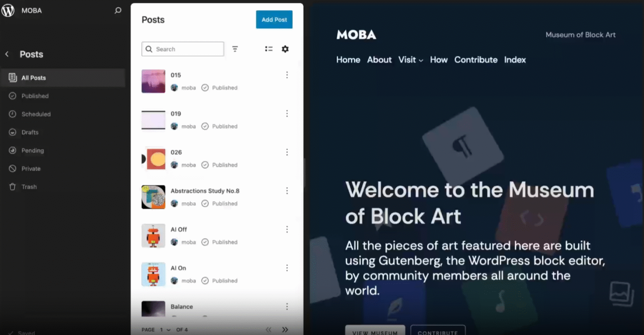The height and width of the screenshot is (335, 644).
Task: Open actions menu for AI Off post
Action: point(287,229)
